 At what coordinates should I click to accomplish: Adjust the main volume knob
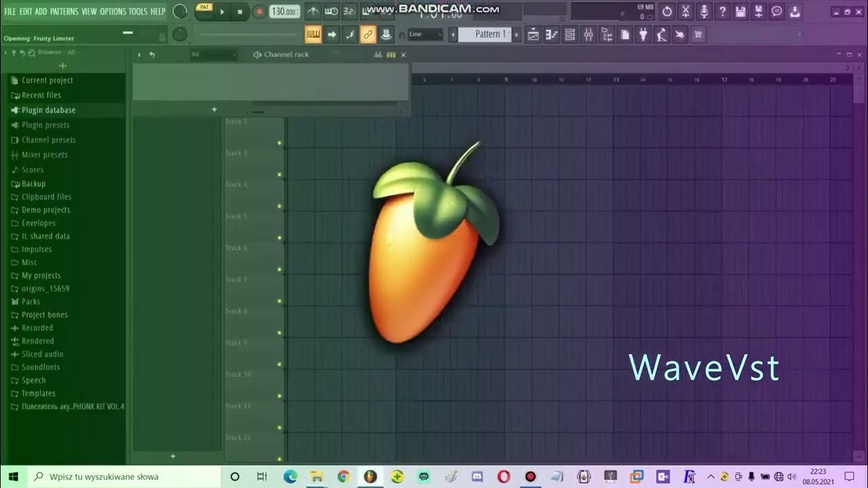[x=180, y=12]
